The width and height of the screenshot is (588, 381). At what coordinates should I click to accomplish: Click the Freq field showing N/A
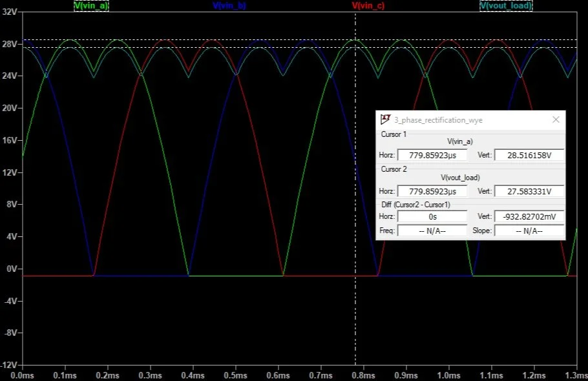click(x=432, y=230)
